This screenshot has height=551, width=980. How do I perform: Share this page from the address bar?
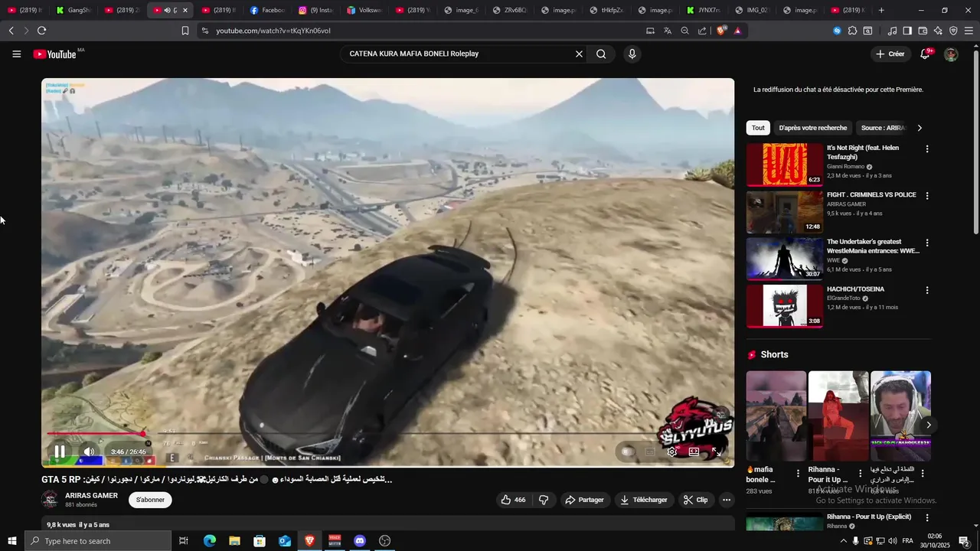tap(702, 31)
